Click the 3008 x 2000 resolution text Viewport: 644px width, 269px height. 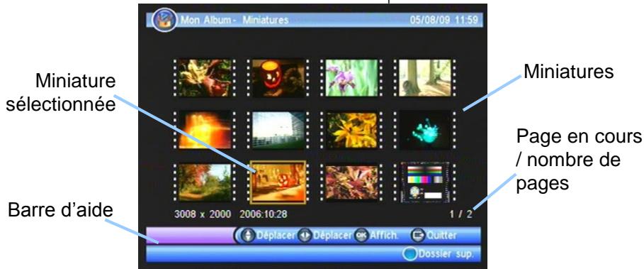(x=203, y=214)
